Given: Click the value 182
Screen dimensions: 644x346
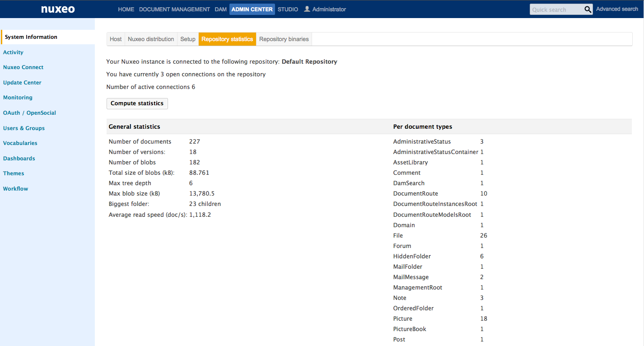Looking at the screenshot, I should pos(195,162).
